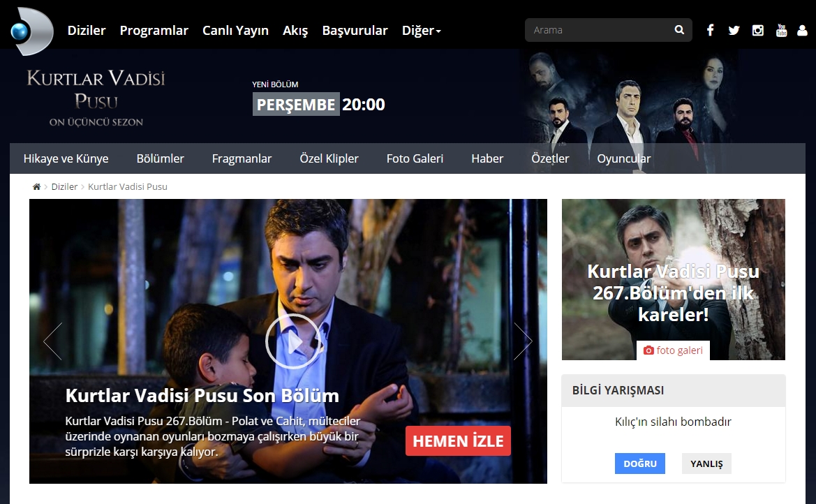Go to home via breadcrumb house icon
This screenshot has height=504, width=816.
(36, 186)
